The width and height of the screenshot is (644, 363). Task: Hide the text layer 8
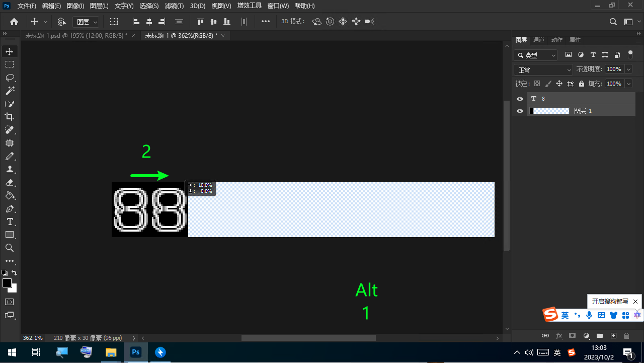(x=520, y=99)
